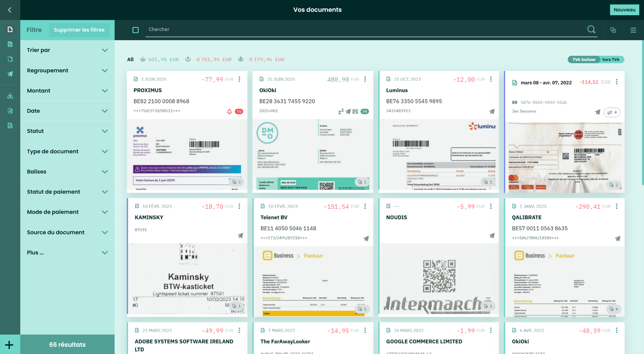Click Supprimer les filtres

click(79, 30)
